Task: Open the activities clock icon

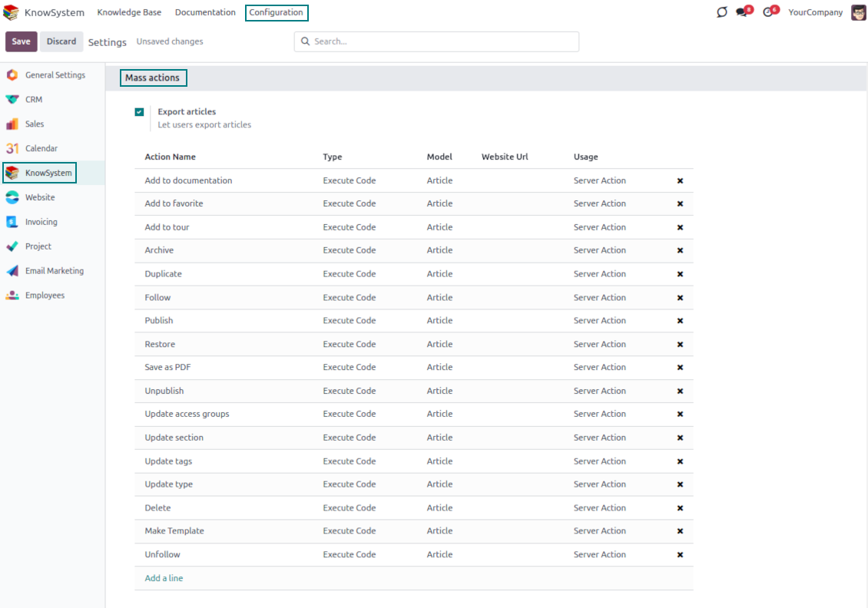Action: click(767, 12)
